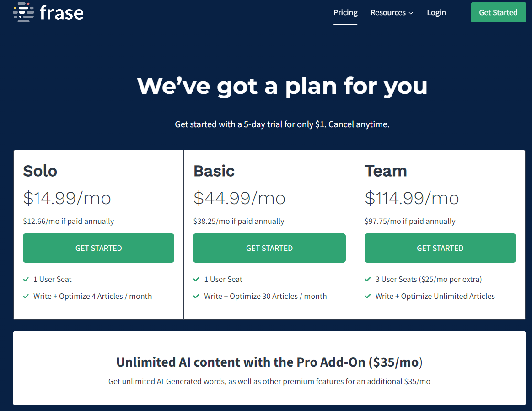Click the Frase logo icon
532x411 pixels.
pyautogui.click(x=22, y=12)
